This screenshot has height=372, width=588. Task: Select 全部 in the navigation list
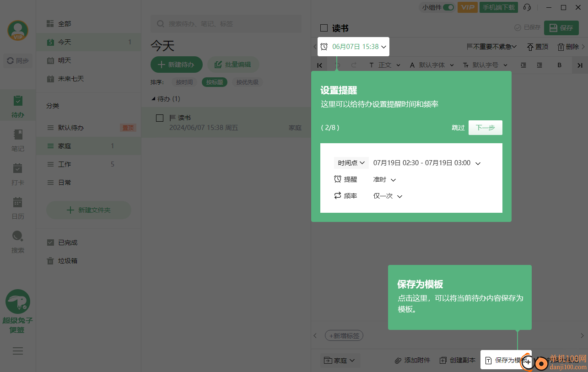89,23
